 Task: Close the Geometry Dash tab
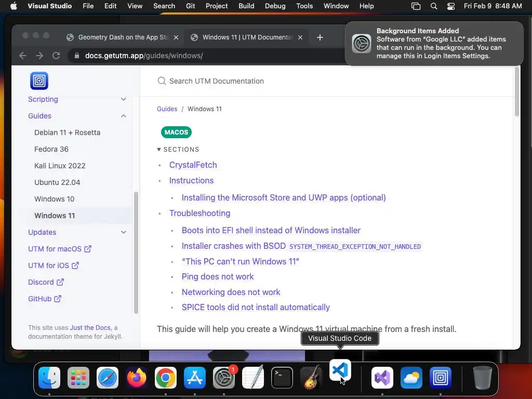176,37
